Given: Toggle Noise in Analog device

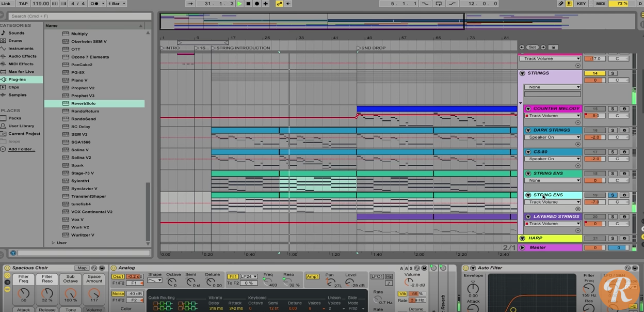Looking at the screenshot, I should pos(118,294).
